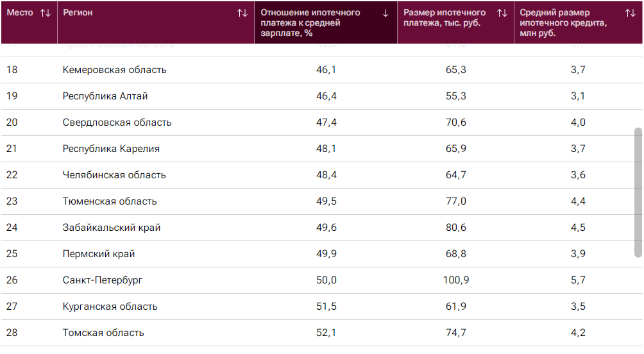Click 'Отношение ипотечного платежа к средней зарплате' header
Screen dimensions: 644x354
310,22
